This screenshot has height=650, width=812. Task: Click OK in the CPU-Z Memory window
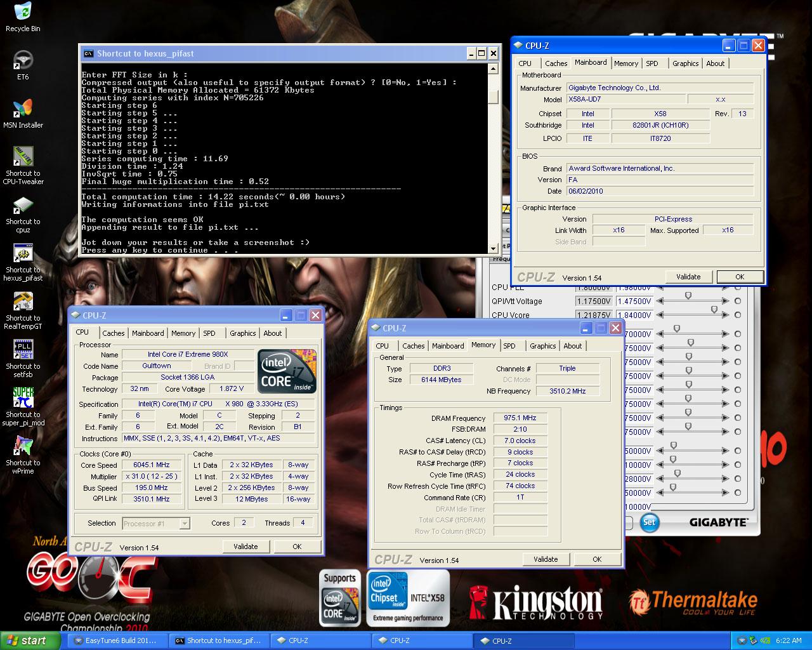point(597,559)
